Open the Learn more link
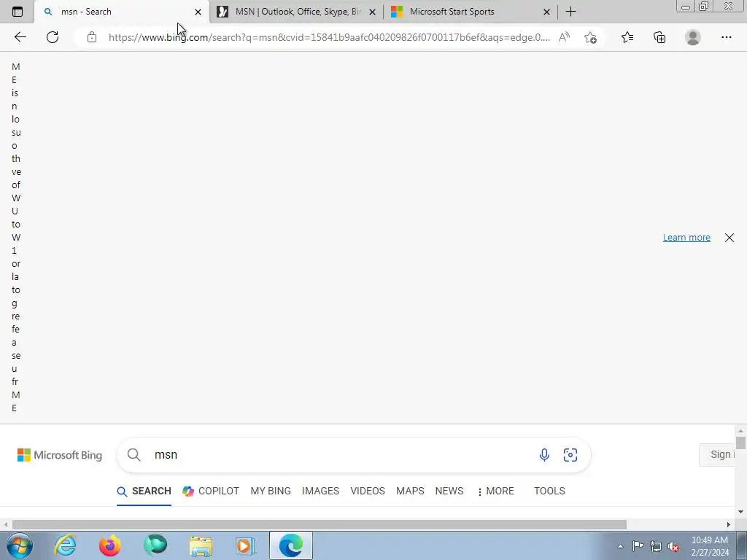This screenshot has height=560, width=747. [x=686, y=237]
